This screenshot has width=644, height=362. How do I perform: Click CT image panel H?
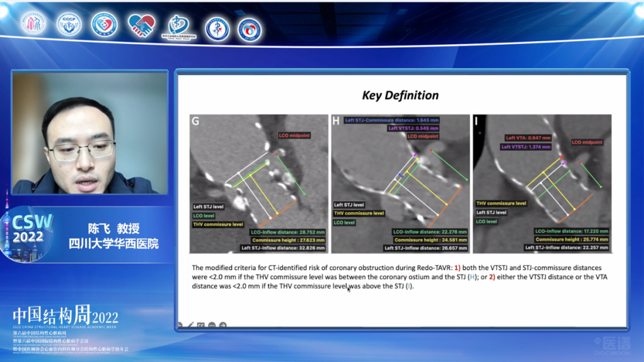click(x=400, y=184)
